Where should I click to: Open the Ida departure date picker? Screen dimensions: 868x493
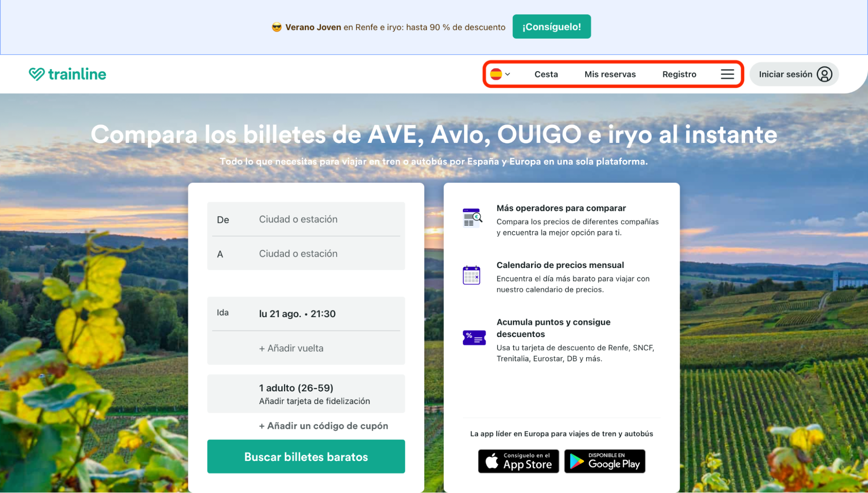(x=306, y=314)
